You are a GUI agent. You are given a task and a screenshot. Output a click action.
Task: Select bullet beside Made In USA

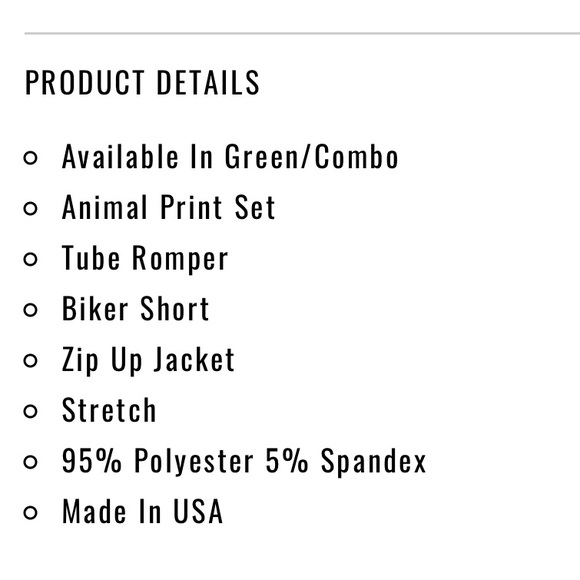[30, 513]
